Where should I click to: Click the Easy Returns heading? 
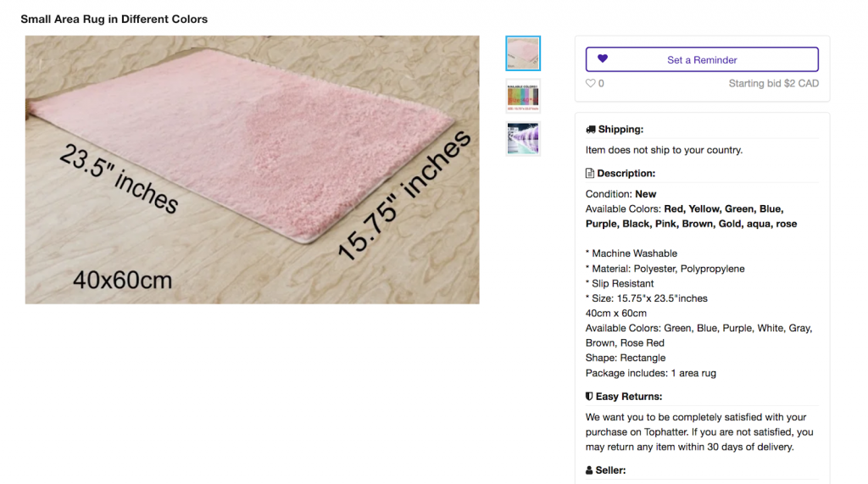629,397
